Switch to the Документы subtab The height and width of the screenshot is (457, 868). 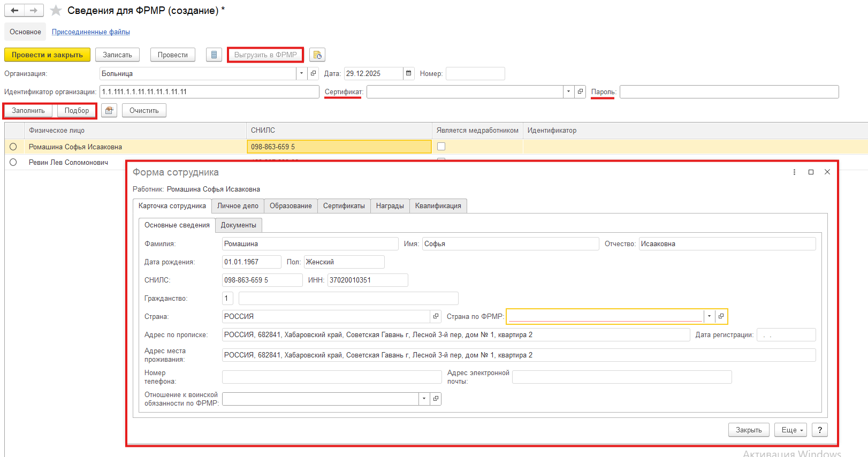point(239,225)
